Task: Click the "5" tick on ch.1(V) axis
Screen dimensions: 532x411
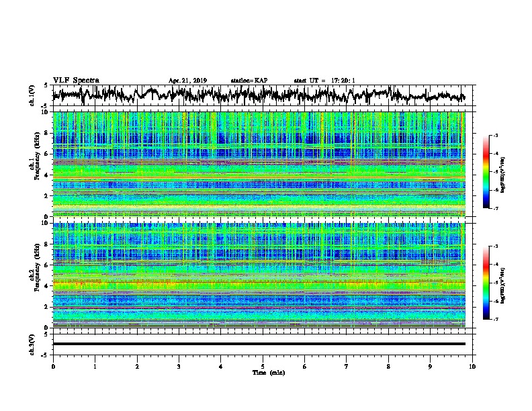Action: [46, 86]
